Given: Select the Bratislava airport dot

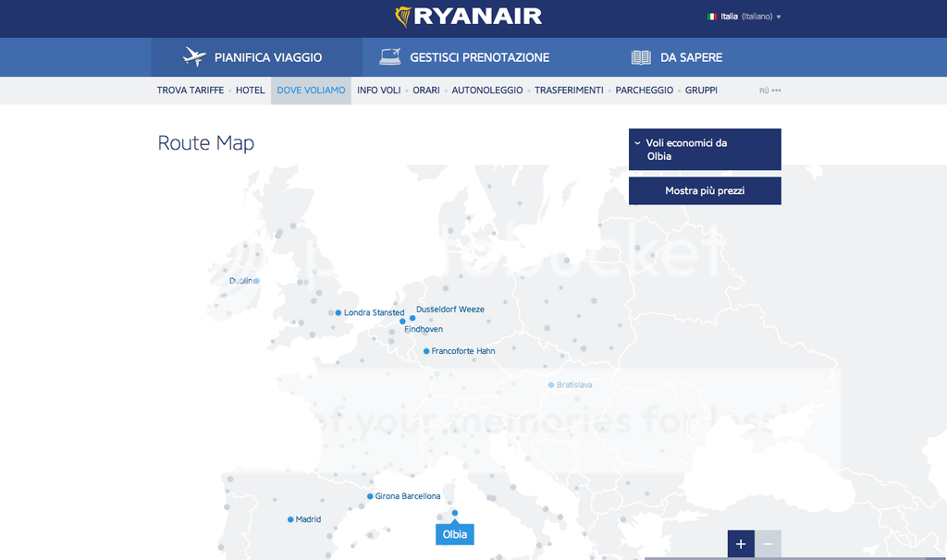Looking at the screenshot, I should [x=551, y=385].
